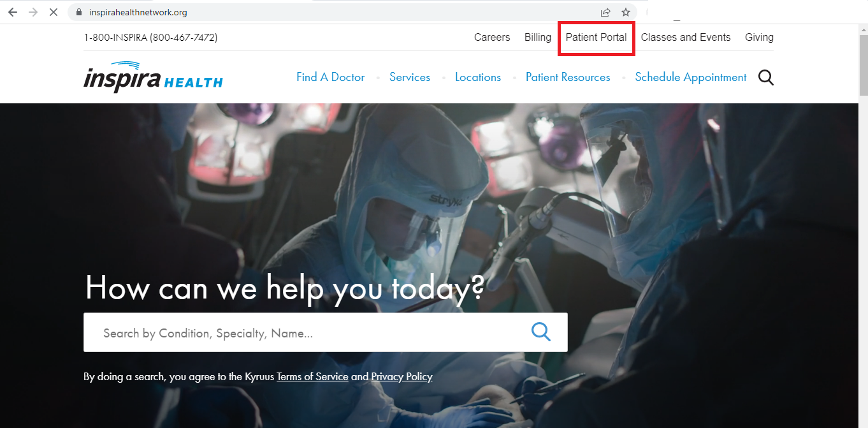This screenshot has width=868, height=428.
Task: Submit search using the magnifier inside the search bar
Action: [540, 332]
